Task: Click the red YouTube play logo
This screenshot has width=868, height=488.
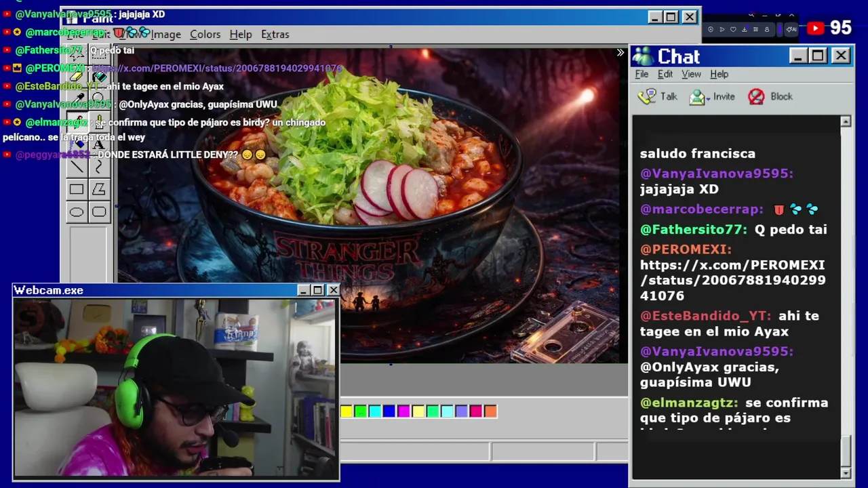Action: (x=816, y=28)
